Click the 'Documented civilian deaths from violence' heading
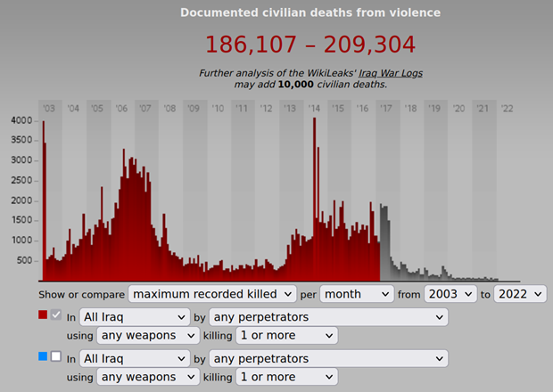 pyautogui.click(x=310, y=12)
